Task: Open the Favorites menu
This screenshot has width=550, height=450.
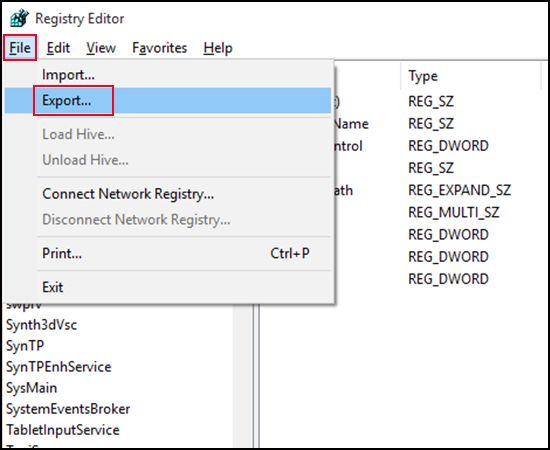Action: click(160, 48)
